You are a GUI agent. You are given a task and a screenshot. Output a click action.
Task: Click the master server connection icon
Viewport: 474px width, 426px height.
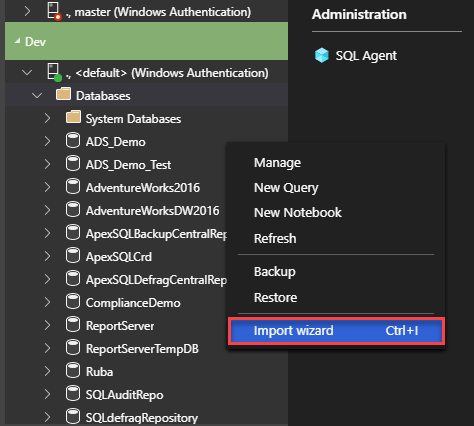tap(54, 11)
